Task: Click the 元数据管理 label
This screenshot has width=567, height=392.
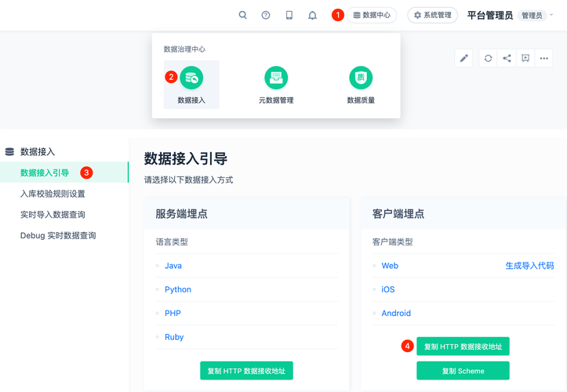Action: [x=276, y=100]
